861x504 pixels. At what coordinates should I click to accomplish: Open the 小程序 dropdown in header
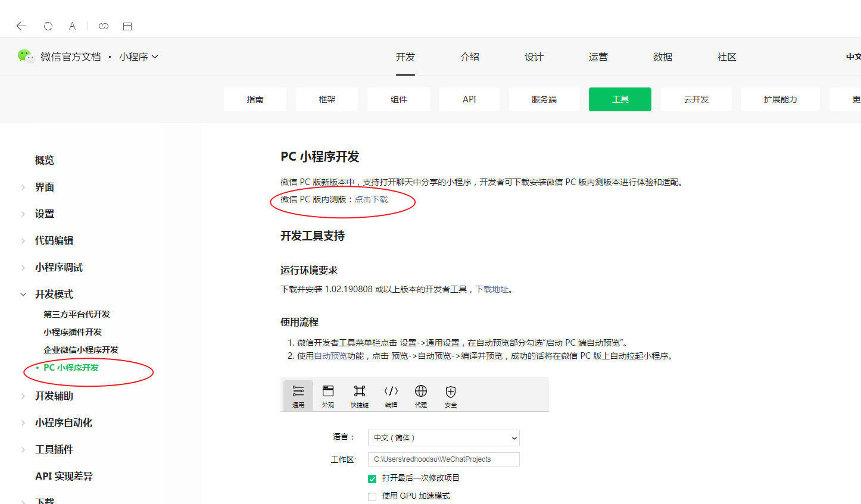pyautogui.click(x=139, y=57)
